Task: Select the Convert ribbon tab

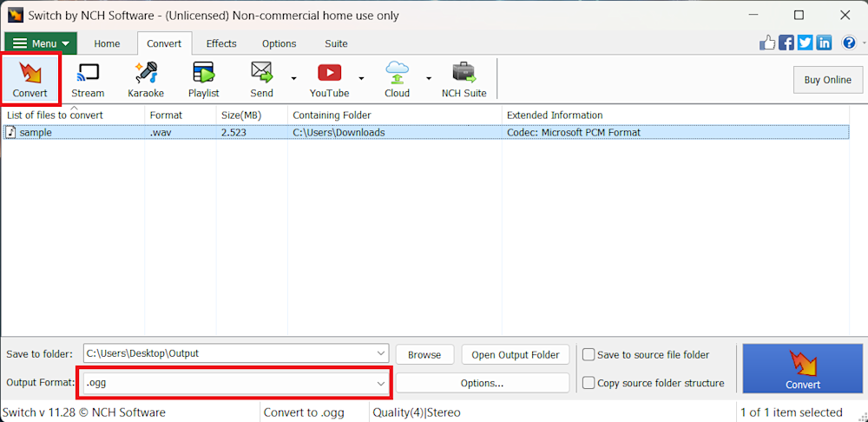Action: pyautogui.click(x=164, y=43)
